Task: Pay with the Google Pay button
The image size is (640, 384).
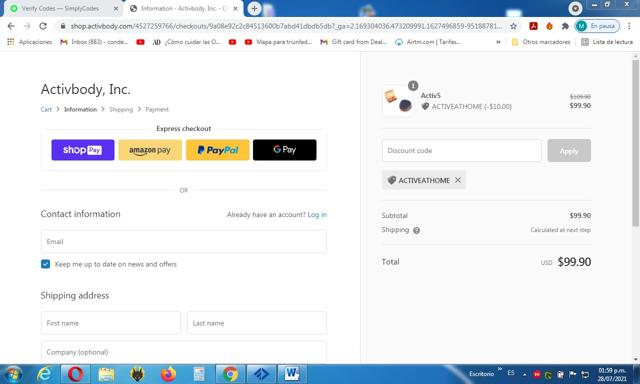Action: [x=284, y=150]
